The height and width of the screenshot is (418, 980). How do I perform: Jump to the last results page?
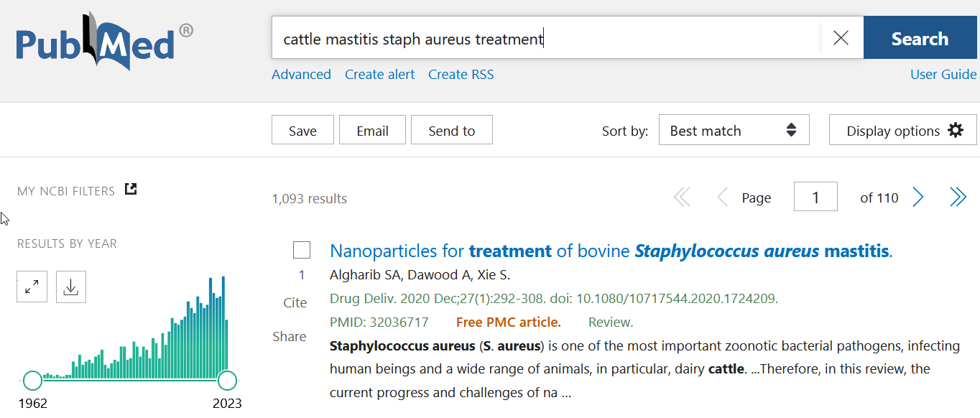[958, 198]
